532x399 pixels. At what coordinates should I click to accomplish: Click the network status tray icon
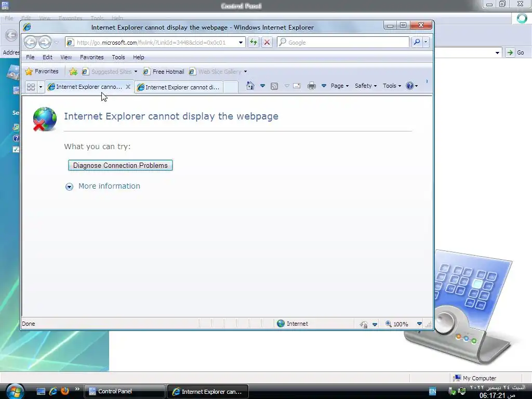click(x=461, y=392)
